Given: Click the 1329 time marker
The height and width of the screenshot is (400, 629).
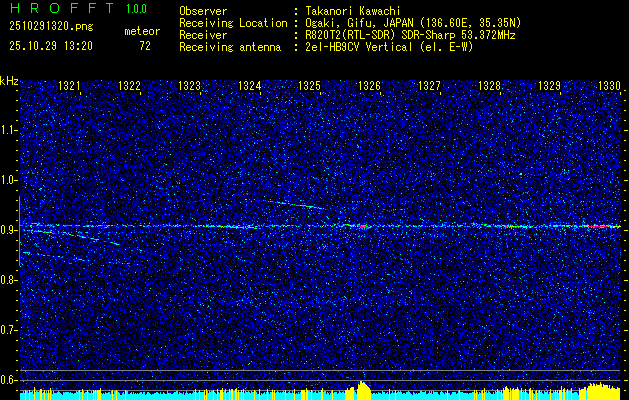Looking at the screenshot, I should point(549,86).
